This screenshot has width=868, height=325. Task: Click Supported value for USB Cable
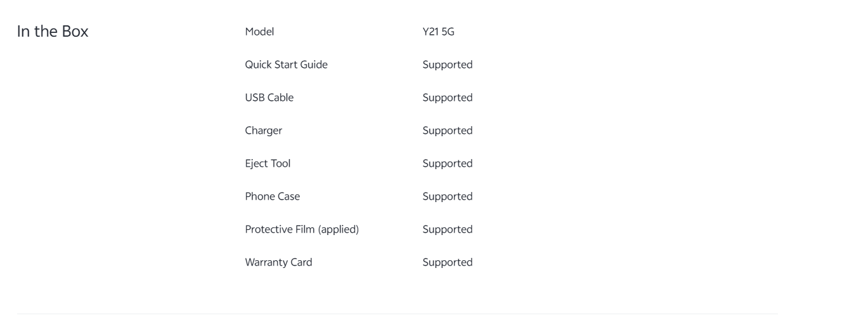tap(447, 98)
